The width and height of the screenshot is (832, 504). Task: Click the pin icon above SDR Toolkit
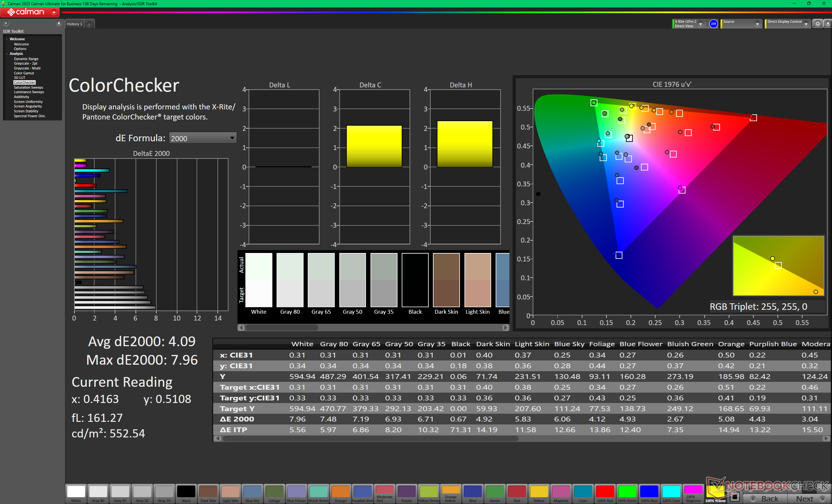tap(6, 23)
